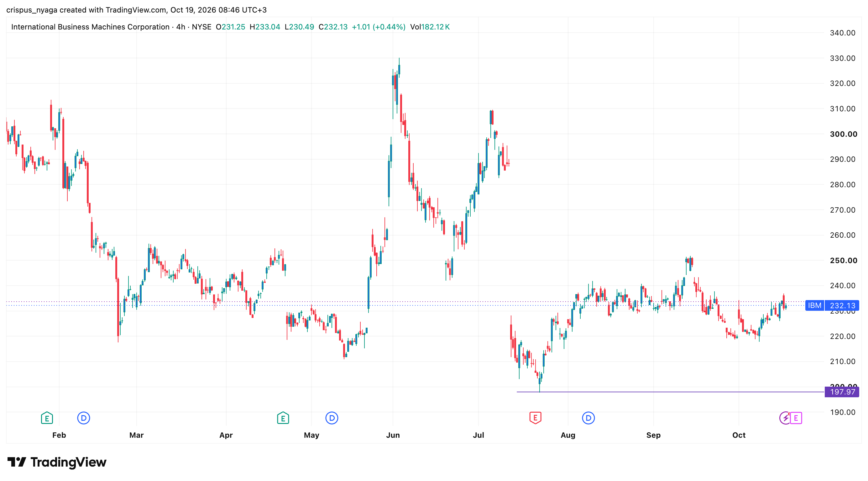
Task: Click the change value +1.01 (+0.44%)
Action: [379, 27]
